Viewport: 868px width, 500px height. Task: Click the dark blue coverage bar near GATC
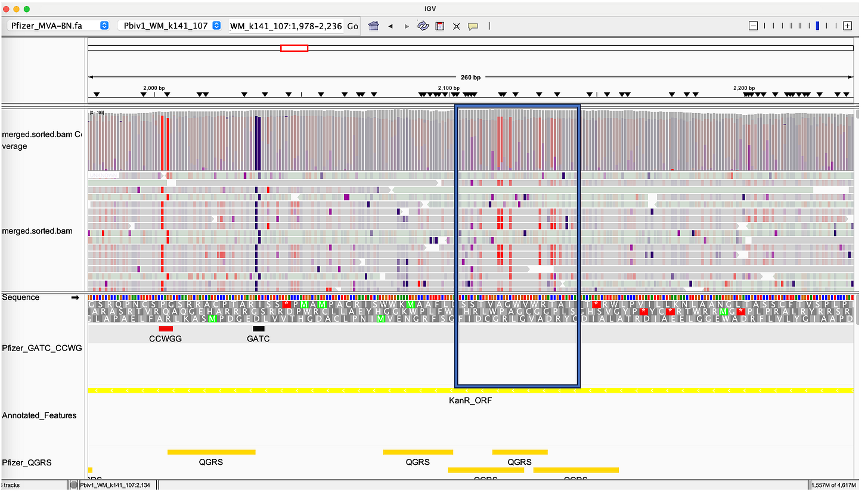point(257,143)
